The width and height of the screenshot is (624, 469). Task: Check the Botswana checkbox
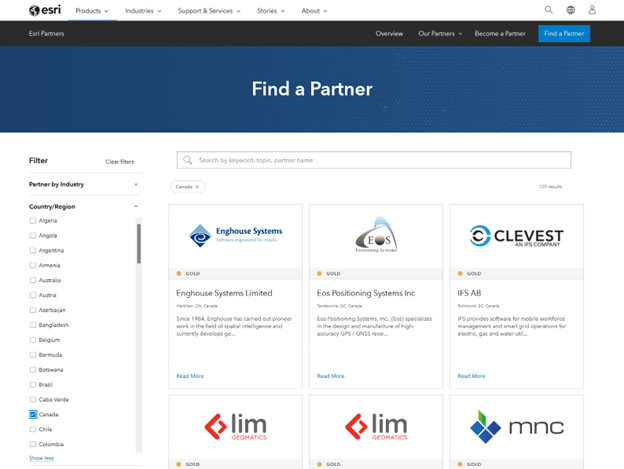tap(33, 370)
